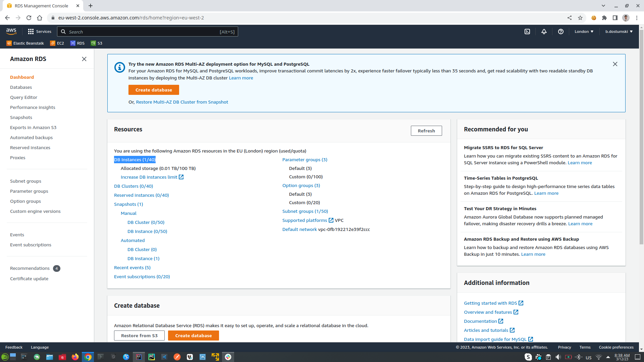This screenshot has width=644, height=362.
Task: Close the Amazon RDS sidebar
Action: [84, 59]
